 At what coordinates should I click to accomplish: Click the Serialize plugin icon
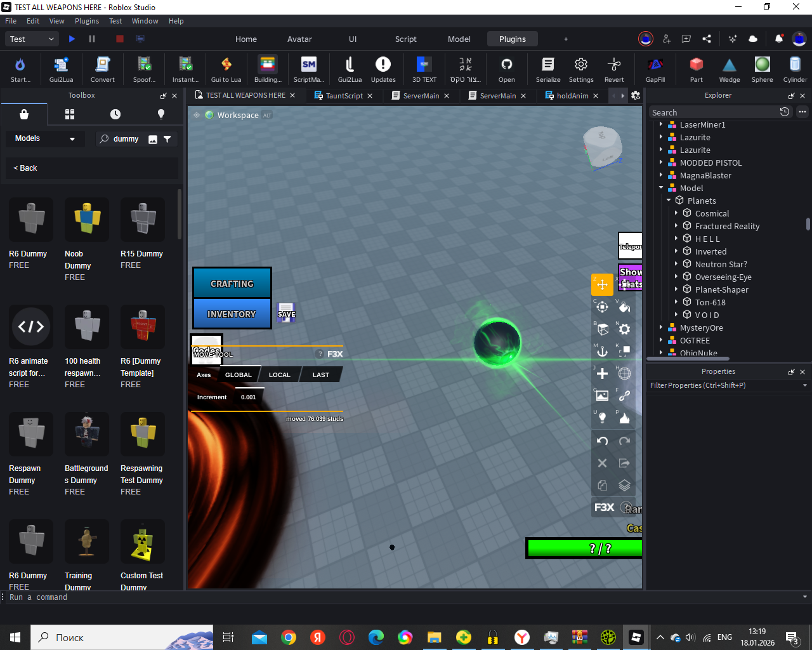(548, 69)
